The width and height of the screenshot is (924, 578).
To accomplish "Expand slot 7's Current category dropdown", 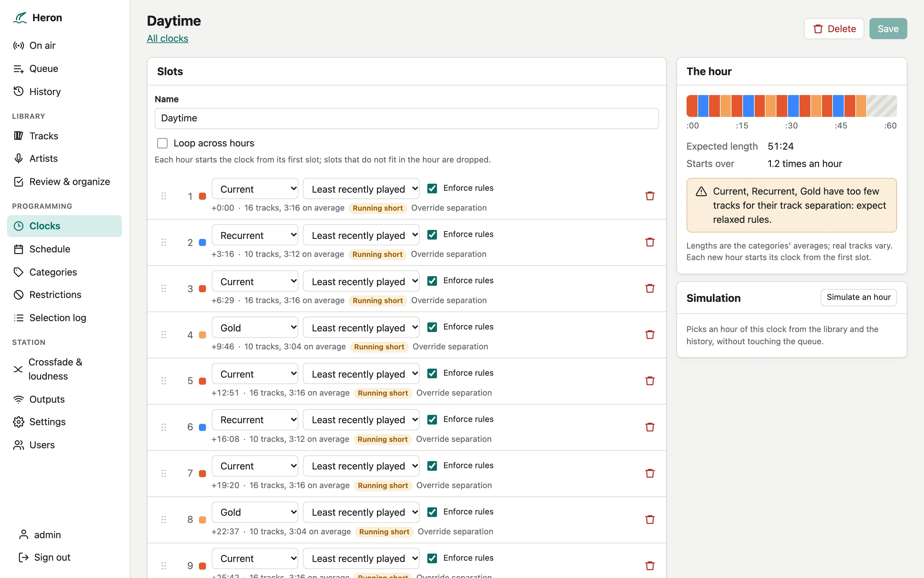I will (x=255, y=466).
